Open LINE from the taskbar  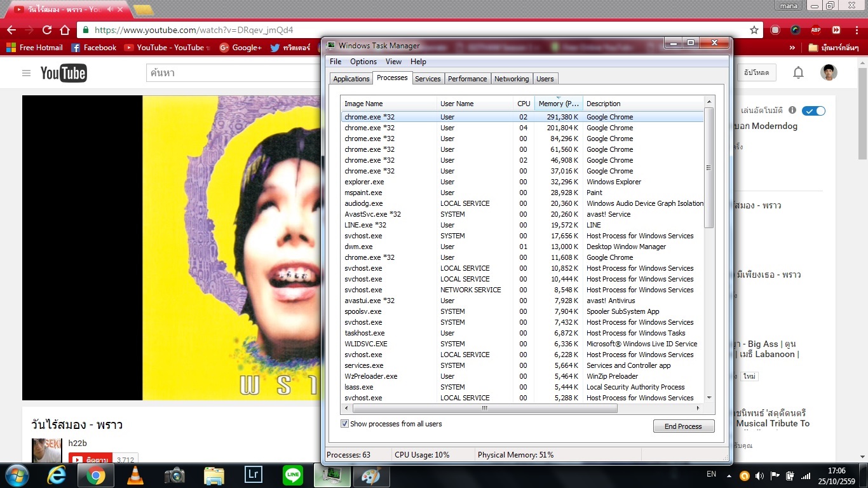pos(292,475)
